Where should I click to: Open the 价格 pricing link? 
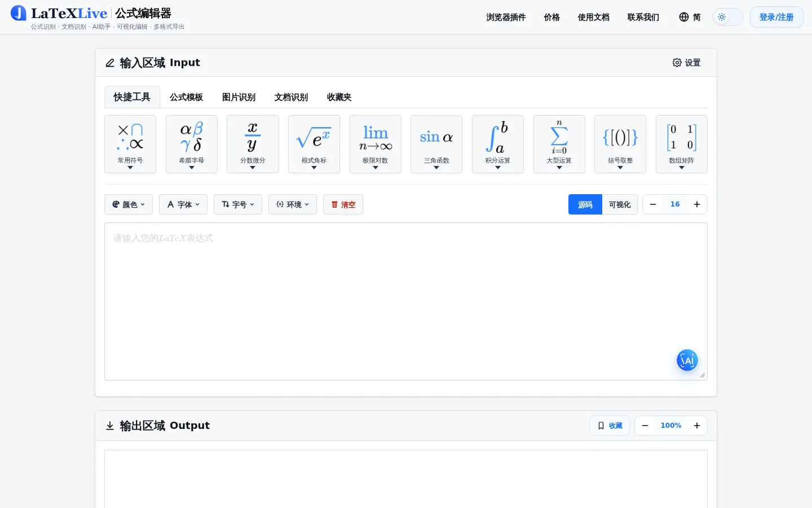(552, 17)
